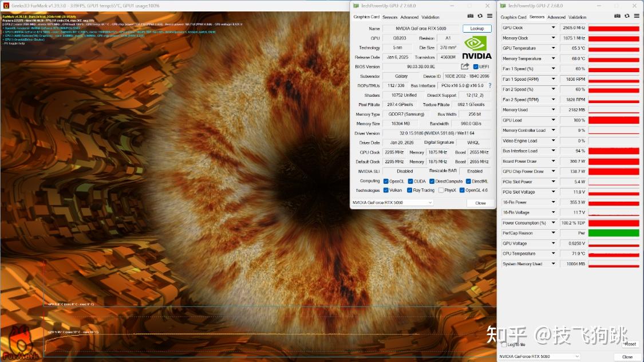Toggle the Vulkan checkbox

[386, 190]
